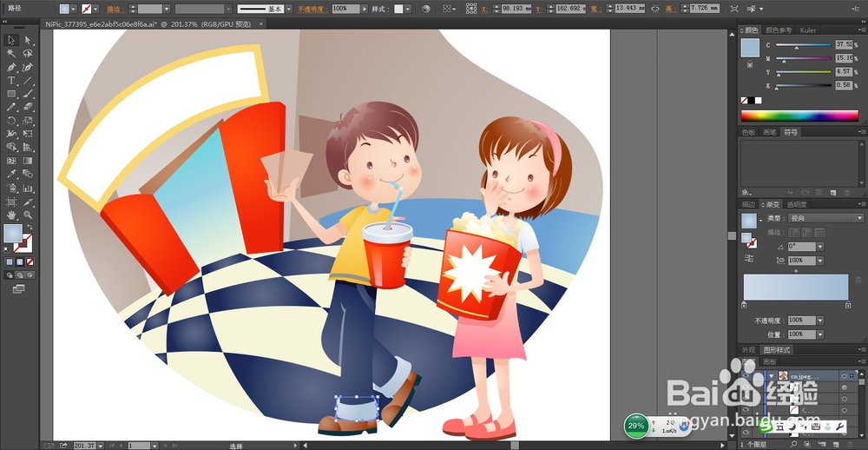Screen dimensions: 868x450
Task: Open the stroke weight dropdown
Action: [x=167, y=9]
